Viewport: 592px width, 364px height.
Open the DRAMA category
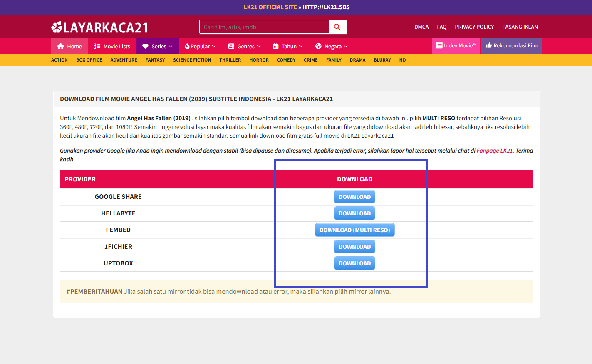pyautogui.click(x=358, y=60)
